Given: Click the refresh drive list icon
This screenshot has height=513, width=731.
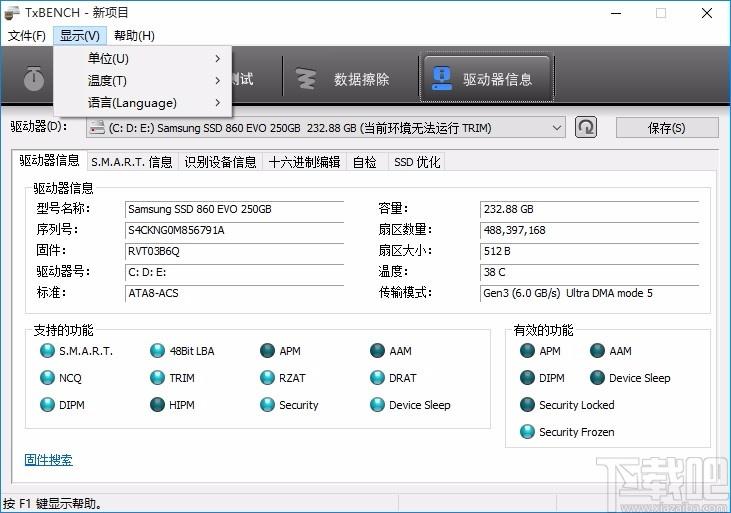Looking at the screenshot, I should (586, 127).
